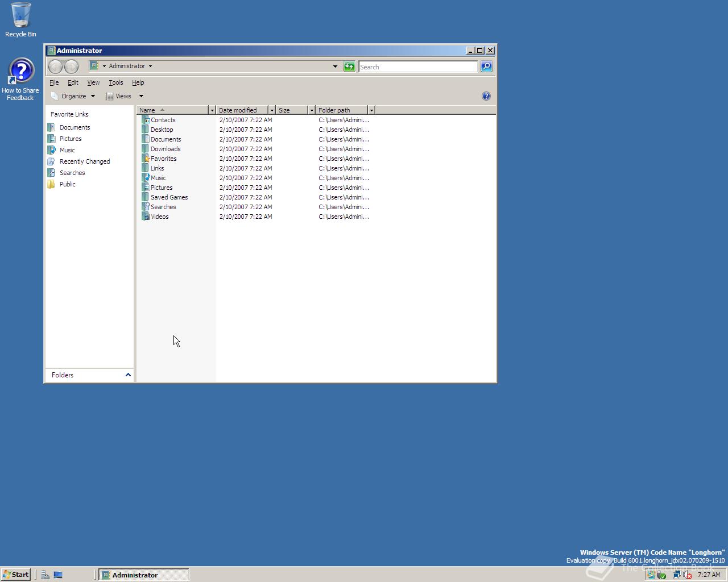Click folder path cell for Videos row

coord(344,217)
